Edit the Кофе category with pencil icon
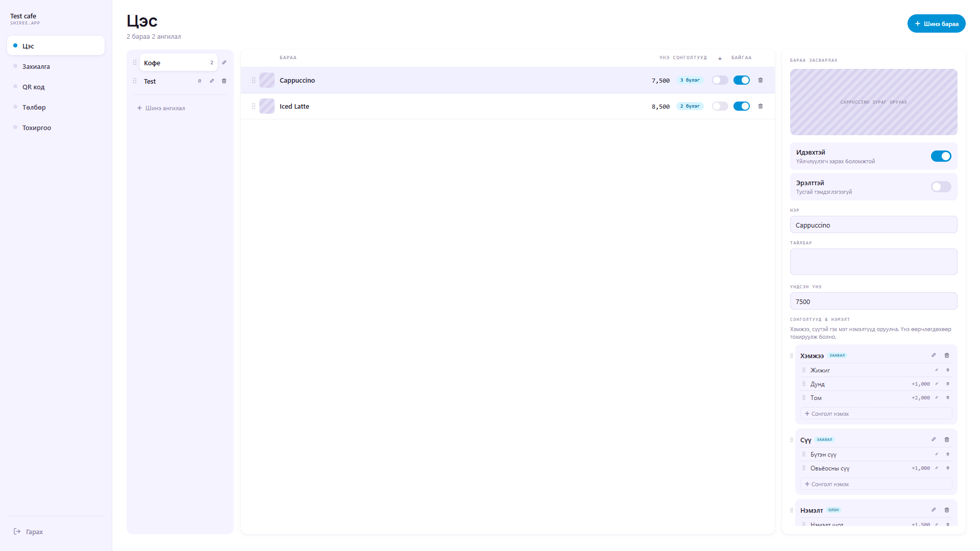The image size is (980, 551). coord(224,63)
